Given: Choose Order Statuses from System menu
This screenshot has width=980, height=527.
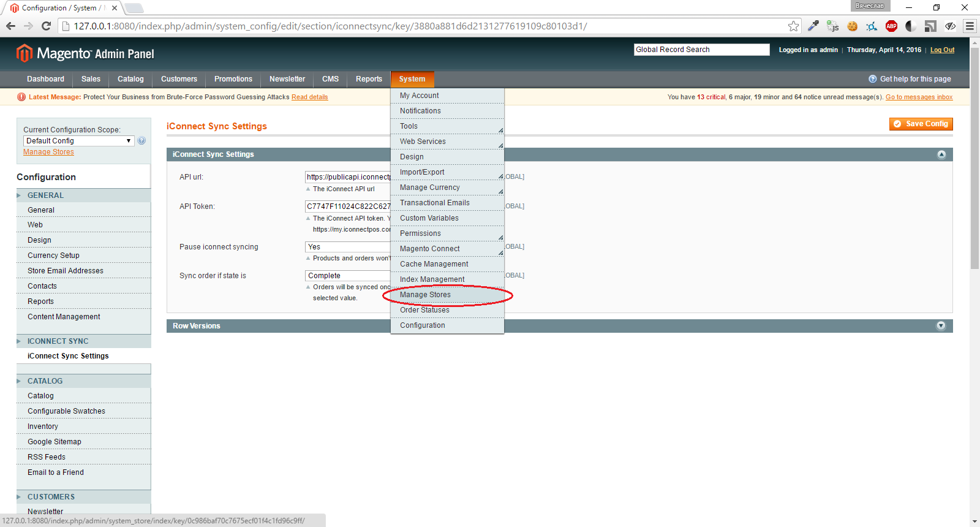Looking at the screenshot, I should click(447, 310).
